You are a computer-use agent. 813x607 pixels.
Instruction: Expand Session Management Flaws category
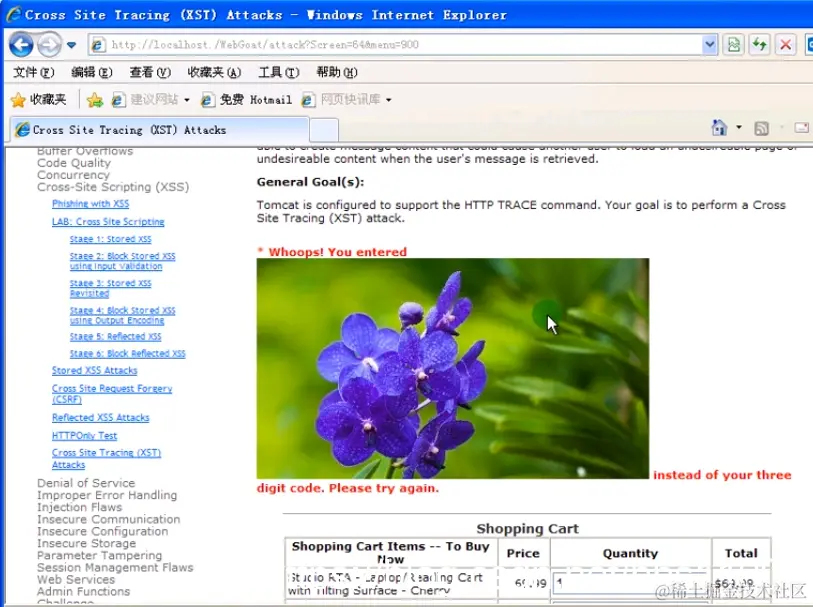(115, 568)
